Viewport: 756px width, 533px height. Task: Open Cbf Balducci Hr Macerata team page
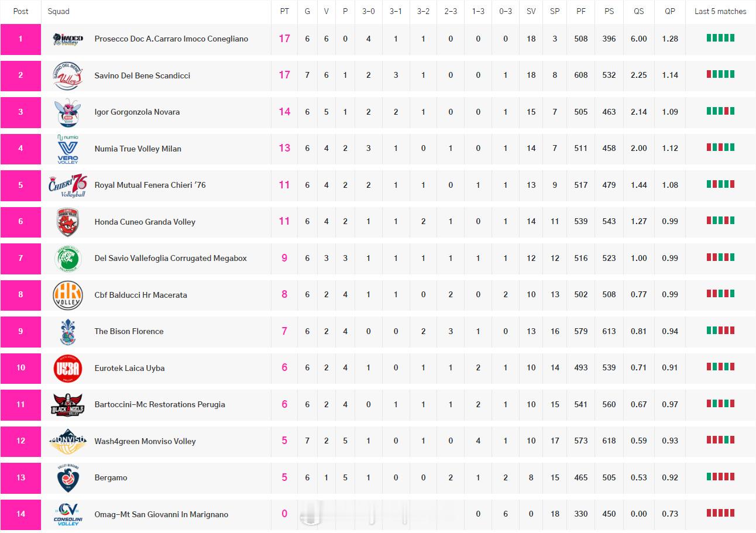tap(141, 295)
